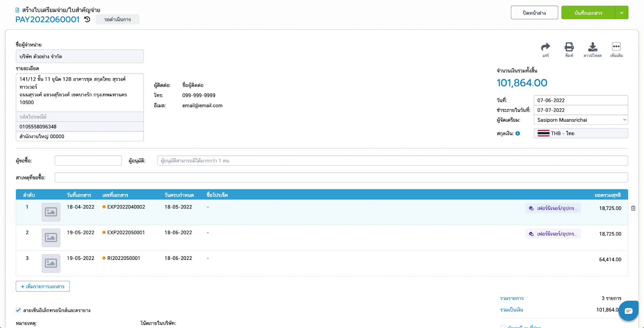
Task: Open the more options (เพิ่มเติม) ellipsis icon
Action: click(x=616, y=47)
